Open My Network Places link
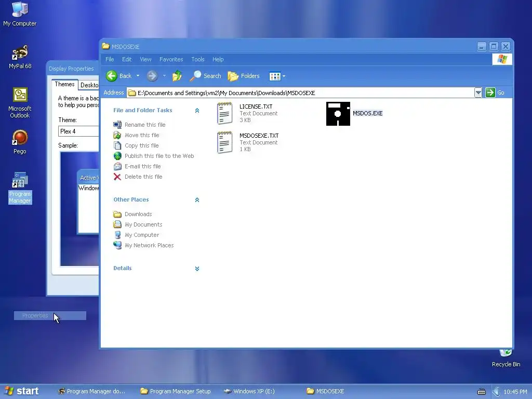532x399 pixels. (149, 245)
